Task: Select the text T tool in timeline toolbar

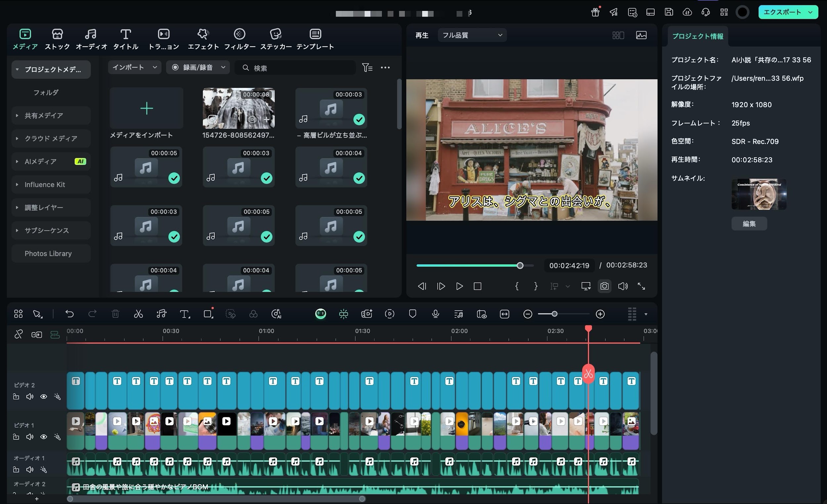Action: pos(185,314)
